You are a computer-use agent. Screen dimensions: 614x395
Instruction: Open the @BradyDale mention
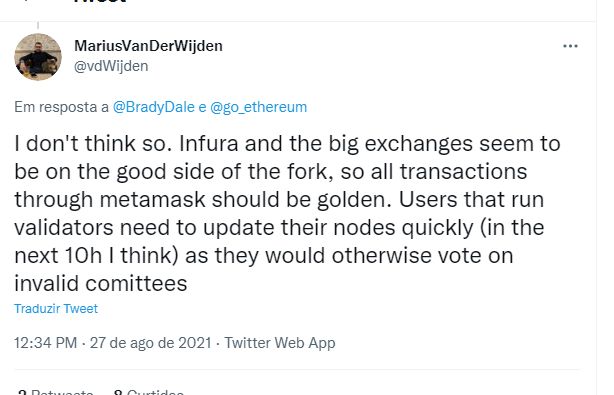(154, 107)
